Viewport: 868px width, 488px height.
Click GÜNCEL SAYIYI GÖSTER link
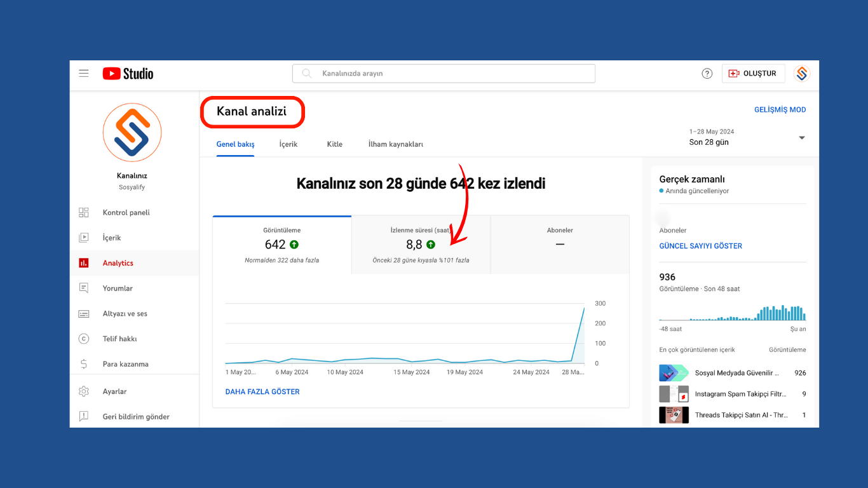point(701,246)
